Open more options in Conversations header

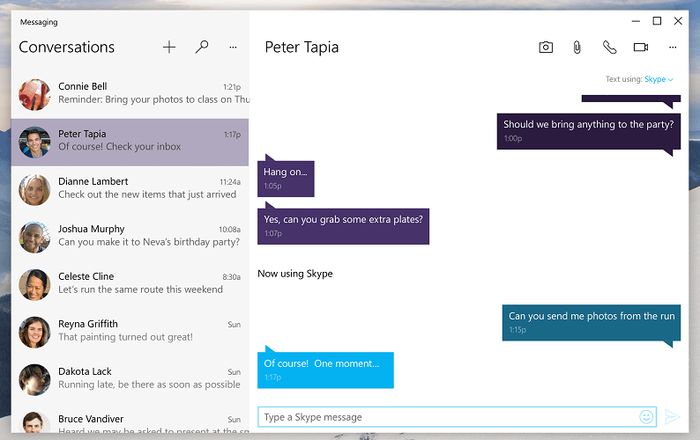click(233, 47)
